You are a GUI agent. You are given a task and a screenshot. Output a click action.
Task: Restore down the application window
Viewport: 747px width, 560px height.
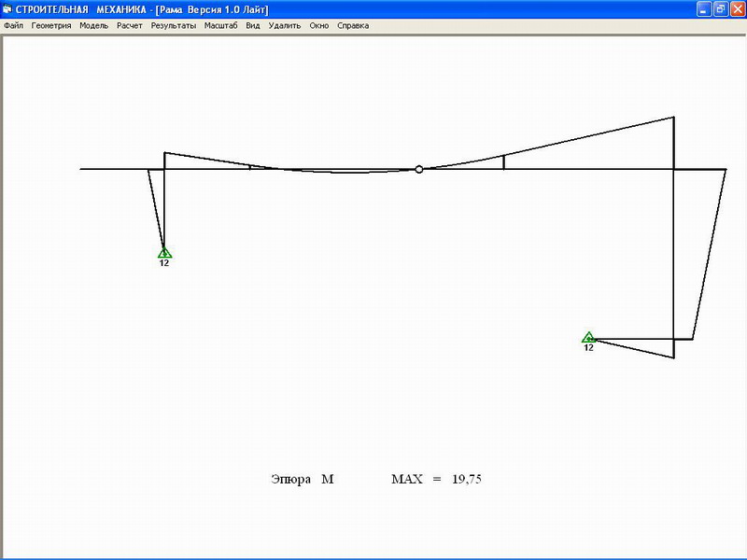(721, 9)
